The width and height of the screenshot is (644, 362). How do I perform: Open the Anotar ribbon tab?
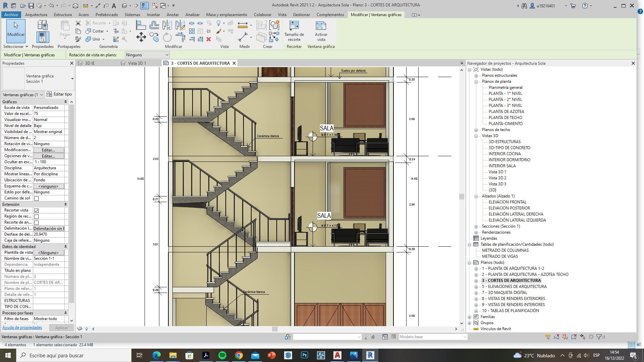pos(173,15)
